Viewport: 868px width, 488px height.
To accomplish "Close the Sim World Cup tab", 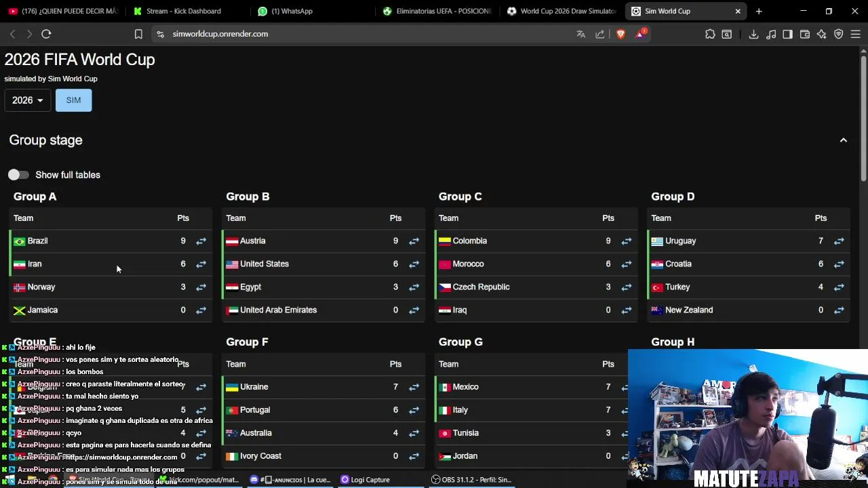I will 738,11.
